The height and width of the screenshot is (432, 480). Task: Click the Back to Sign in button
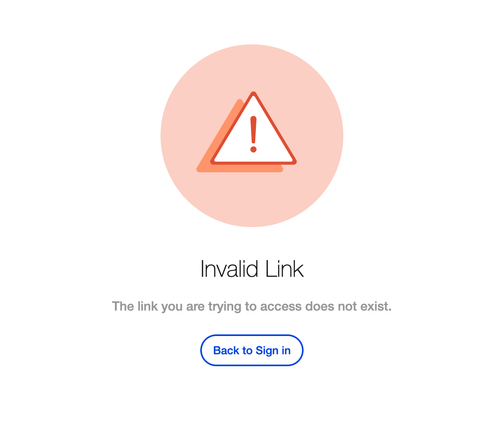[x=252, y=350]
